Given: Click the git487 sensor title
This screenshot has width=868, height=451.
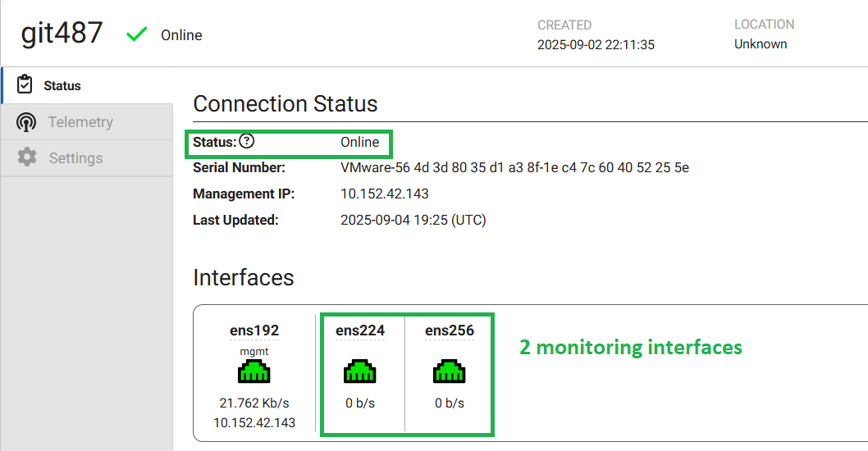Looking at the screenshot, I should 62,33.
